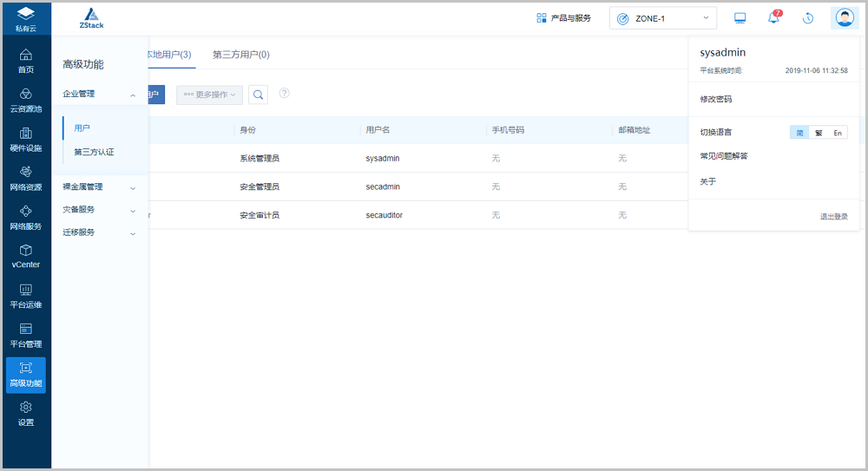Switch language to 简 simplified Chinese
The height and width of the screenshot is (471, 868).
click(799, 133)
